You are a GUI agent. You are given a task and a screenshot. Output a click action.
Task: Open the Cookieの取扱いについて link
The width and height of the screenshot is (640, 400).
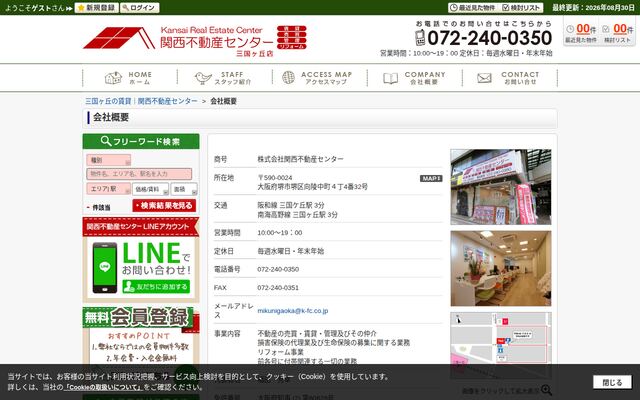[x=103, y=387]
